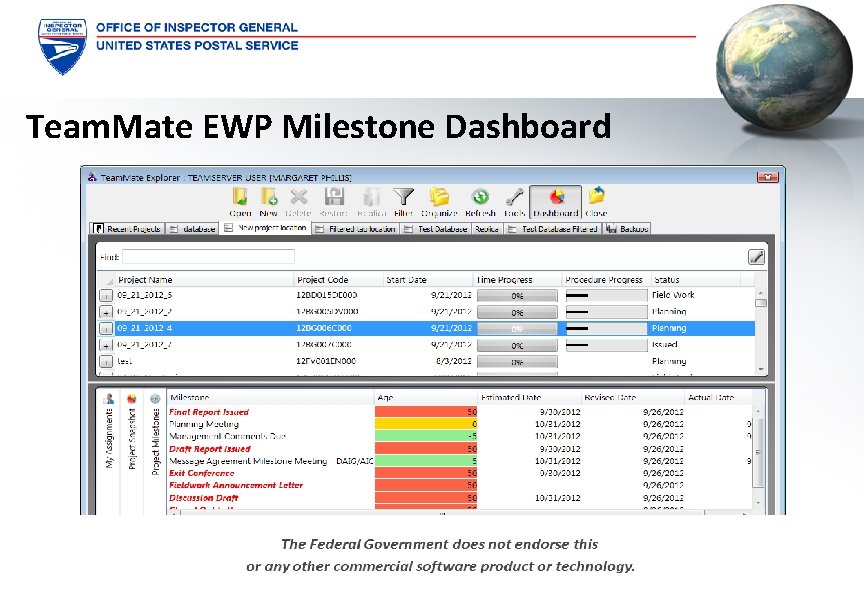Switch to the Replica tab
Image resolution: width=864 pixels, height=598 pixels.
point(487,229)
